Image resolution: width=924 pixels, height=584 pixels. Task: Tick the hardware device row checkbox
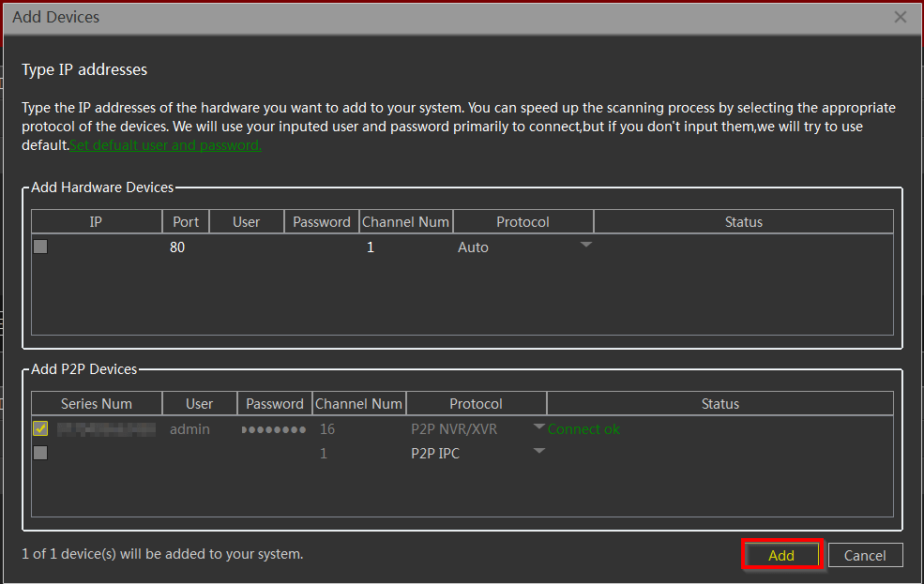pyautogui.click(x=40, y=247)
